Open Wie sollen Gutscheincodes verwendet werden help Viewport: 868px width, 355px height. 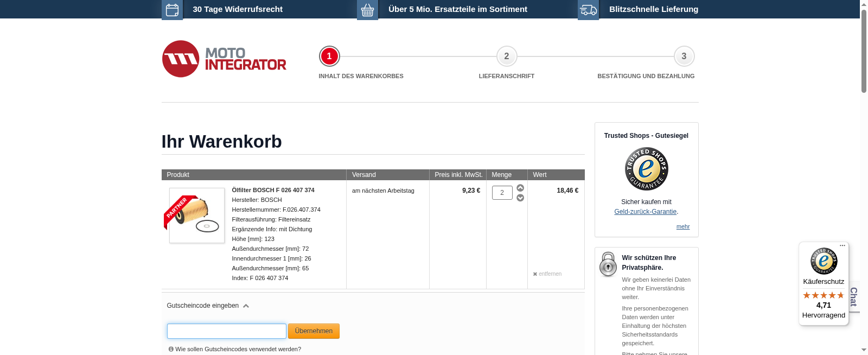coord(238,349)
